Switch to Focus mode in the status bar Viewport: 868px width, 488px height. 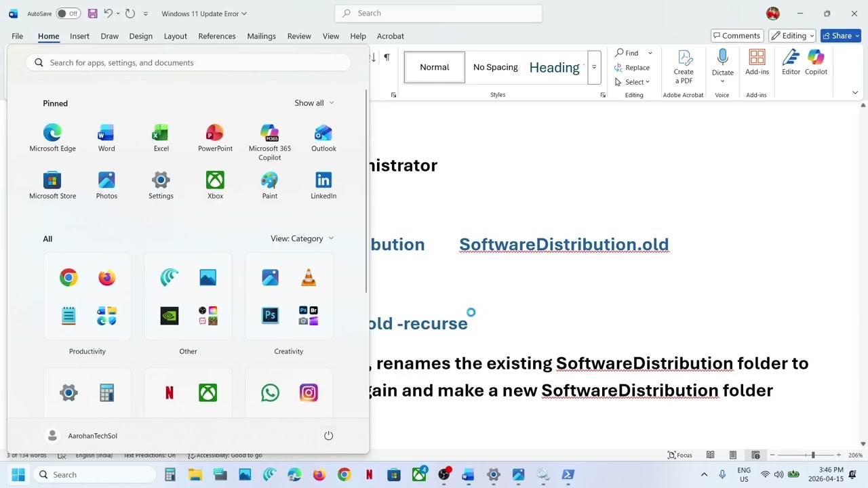point(679,455)
